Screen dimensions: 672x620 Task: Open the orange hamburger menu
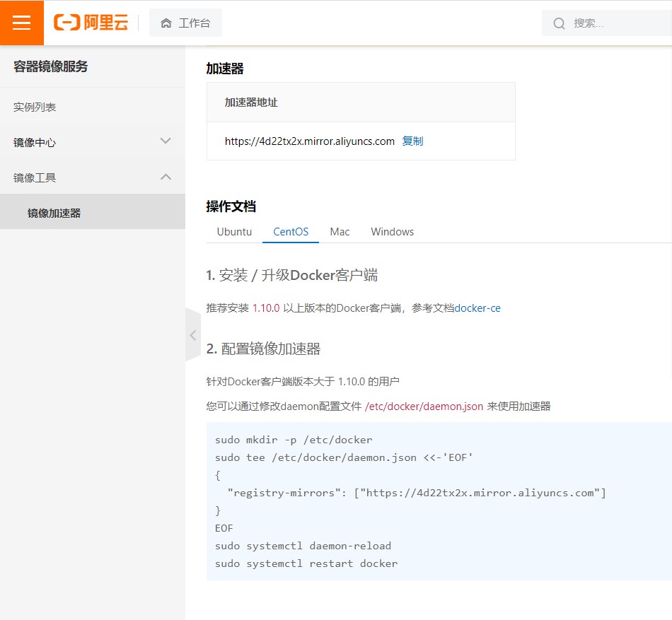[21, 22]
